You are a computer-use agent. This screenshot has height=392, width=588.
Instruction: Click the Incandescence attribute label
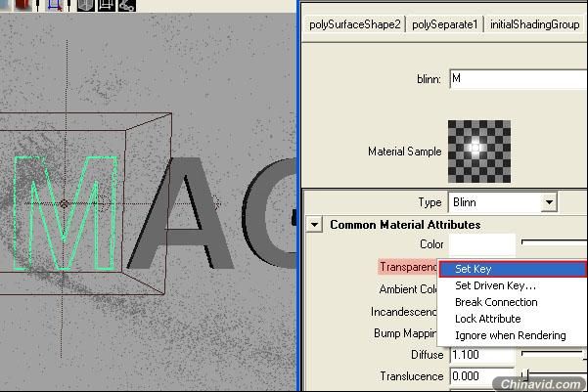pos(403,312)
